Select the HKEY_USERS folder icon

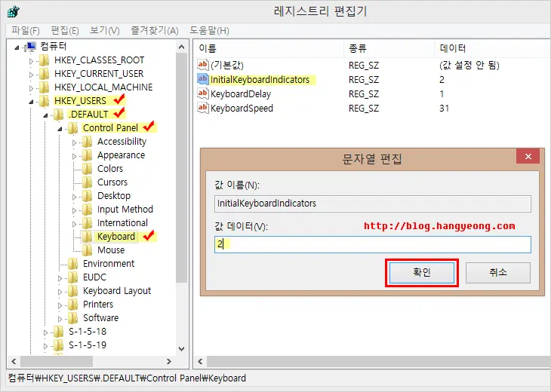coord(45,101)
